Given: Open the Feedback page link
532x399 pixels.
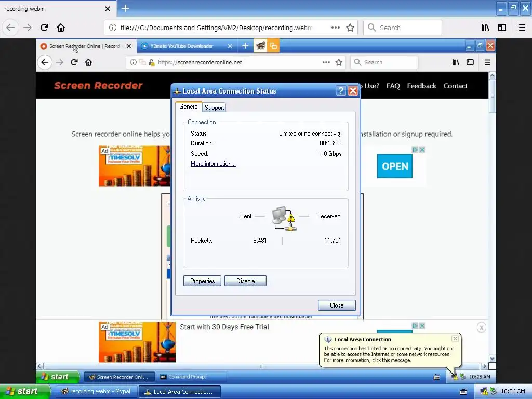Looking at the screenshot, I should 421,86.
